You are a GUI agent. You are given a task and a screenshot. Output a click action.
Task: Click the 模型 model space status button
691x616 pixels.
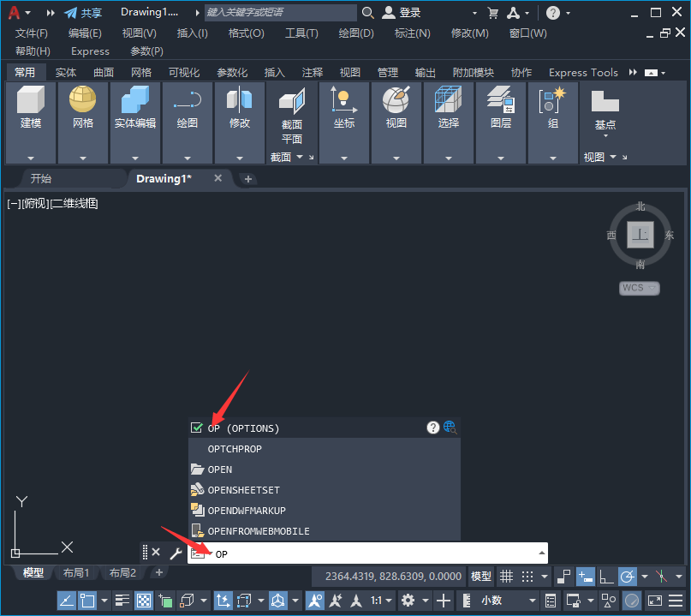[x=481, y=576]
